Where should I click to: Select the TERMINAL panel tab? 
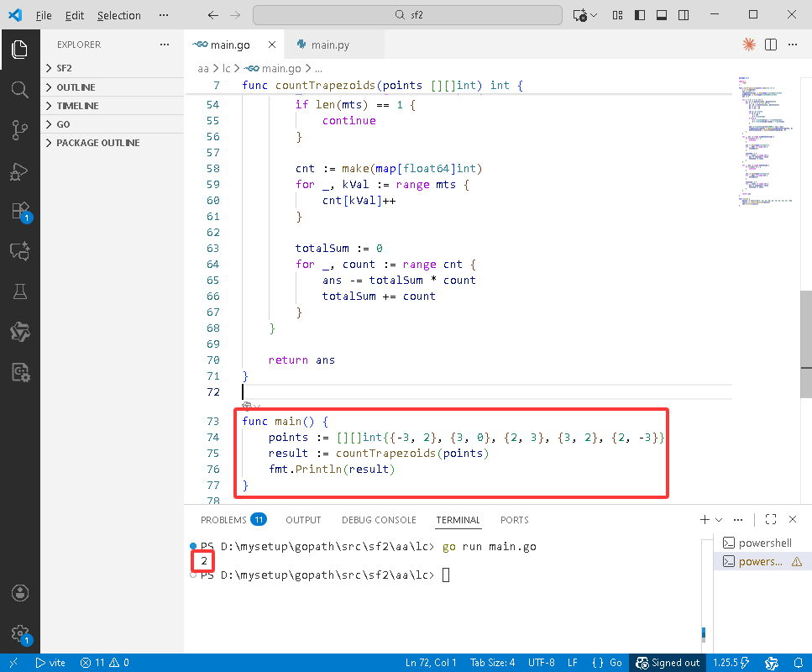pos(458,520)
